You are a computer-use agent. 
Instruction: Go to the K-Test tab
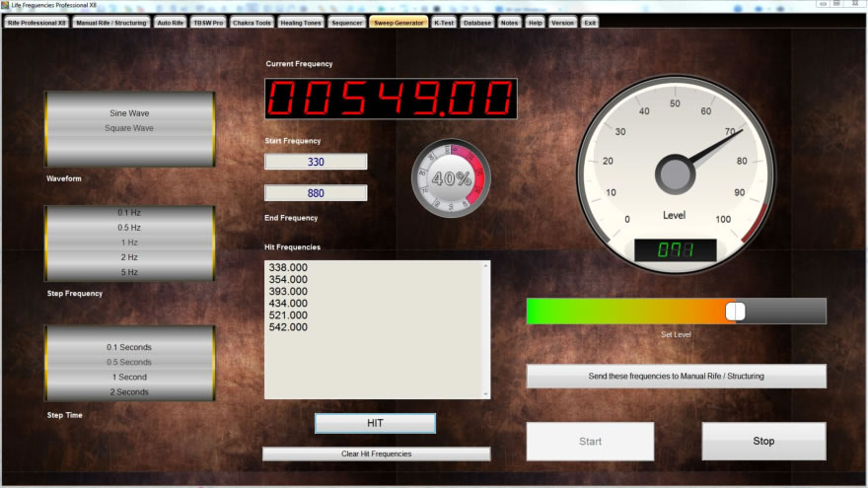(x=444, y=22)
